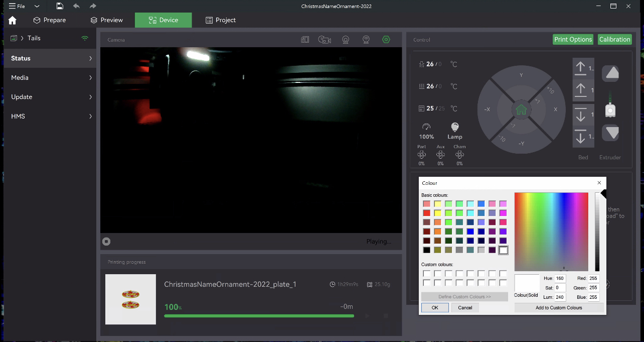Switch to the Preview tab
Screen dimensions: 644x342
pyautogui.click(x=106, y=20)
